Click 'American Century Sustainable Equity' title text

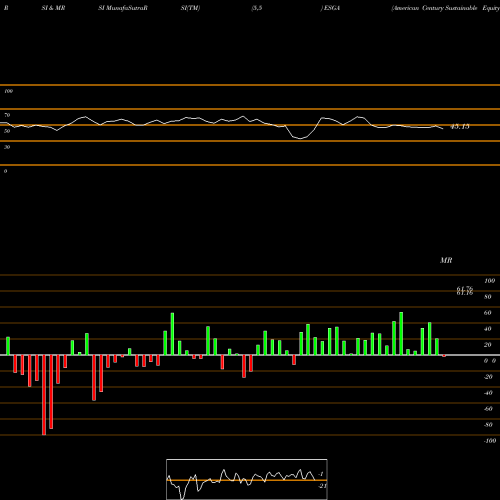pos(446,8)
